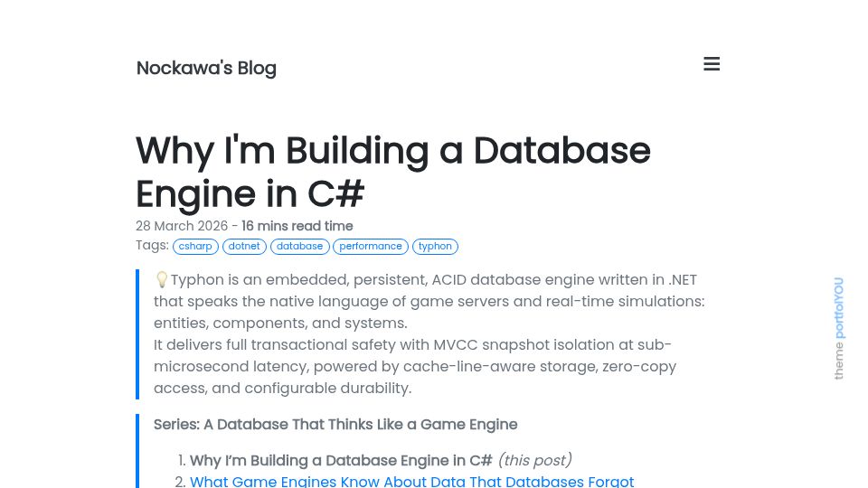Click the lightbulb emoji in quote

pyautogui.click(x=161, y=279)
